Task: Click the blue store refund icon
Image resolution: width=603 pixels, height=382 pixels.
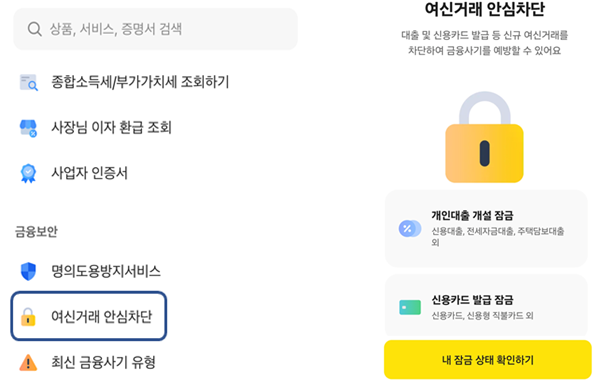Action: pyautogui.click(x=28, y=128)
